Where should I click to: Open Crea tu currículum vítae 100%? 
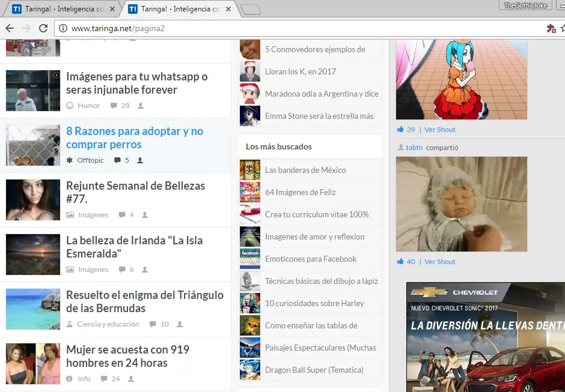317,214
